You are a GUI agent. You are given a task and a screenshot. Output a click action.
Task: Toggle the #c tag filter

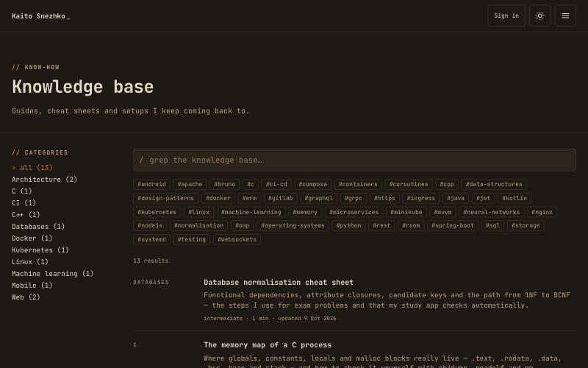(250, 185)
